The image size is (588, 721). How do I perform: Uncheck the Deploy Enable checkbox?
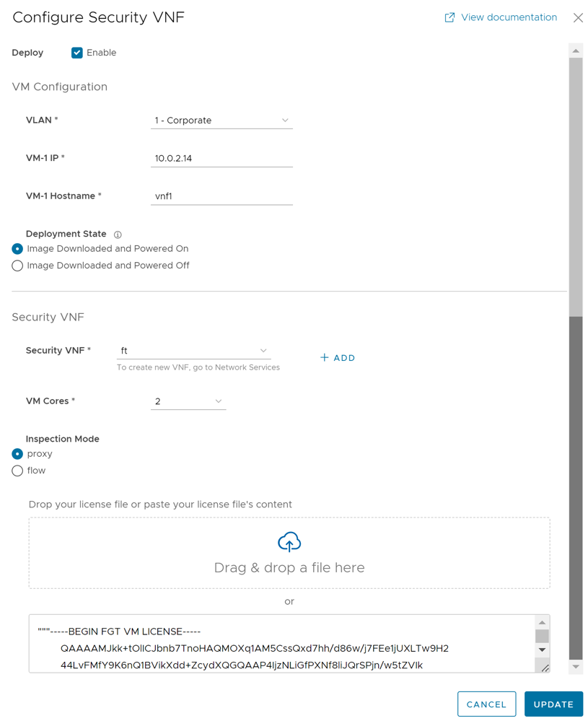(x=77, y=53)
